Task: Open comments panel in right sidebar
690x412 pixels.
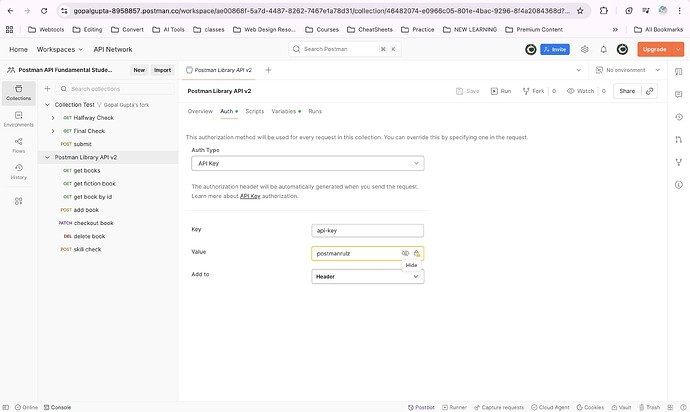Action: [x=679, y=94]
